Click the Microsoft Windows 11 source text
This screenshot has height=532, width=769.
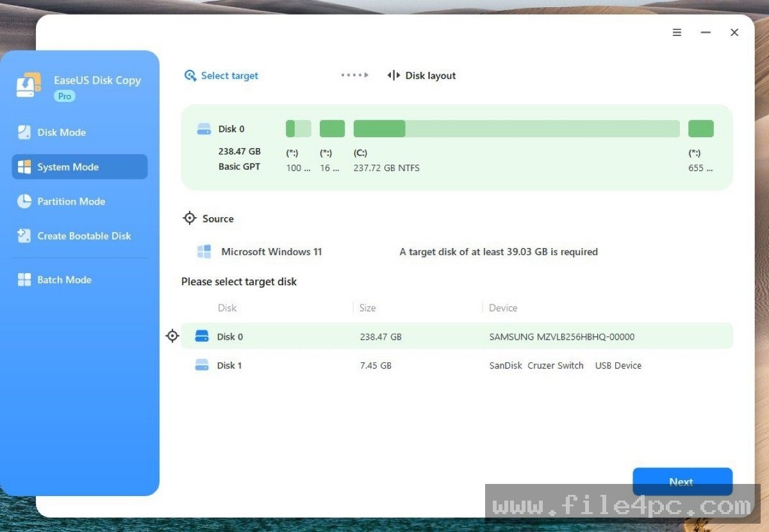[272, 252]
